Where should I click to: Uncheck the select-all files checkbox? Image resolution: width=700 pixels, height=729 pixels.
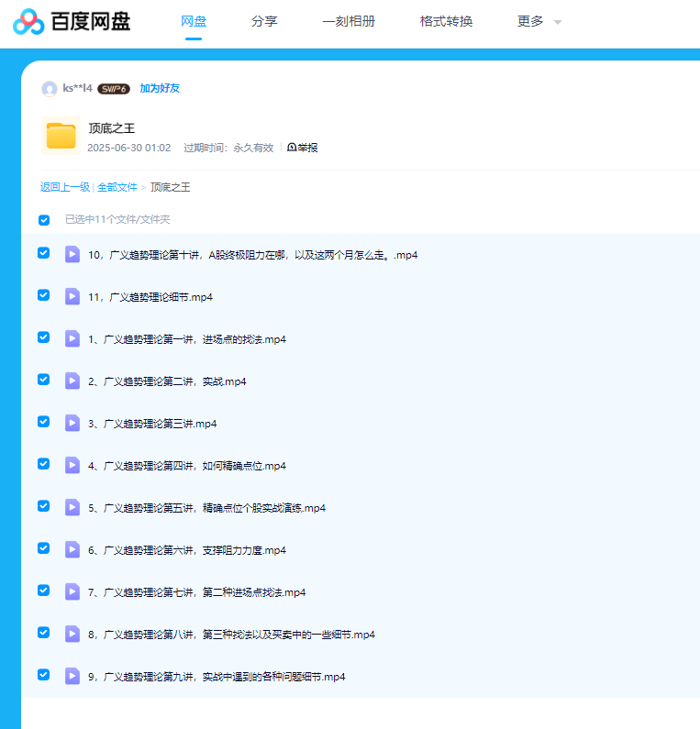[44, 220]
